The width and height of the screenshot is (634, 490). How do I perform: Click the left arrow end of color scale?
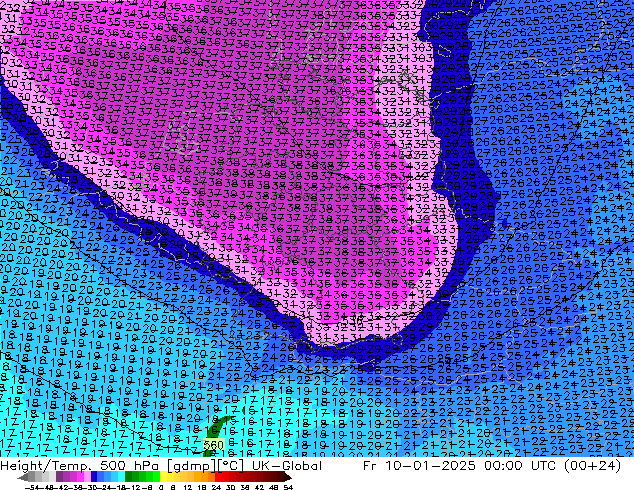[x=23, y=477]
